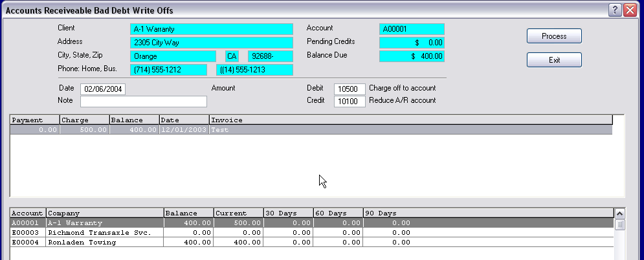Edit the Debit account field 10500
Image resolution: width=644 pixels, height=260 pixels.
tap(350, 89)
